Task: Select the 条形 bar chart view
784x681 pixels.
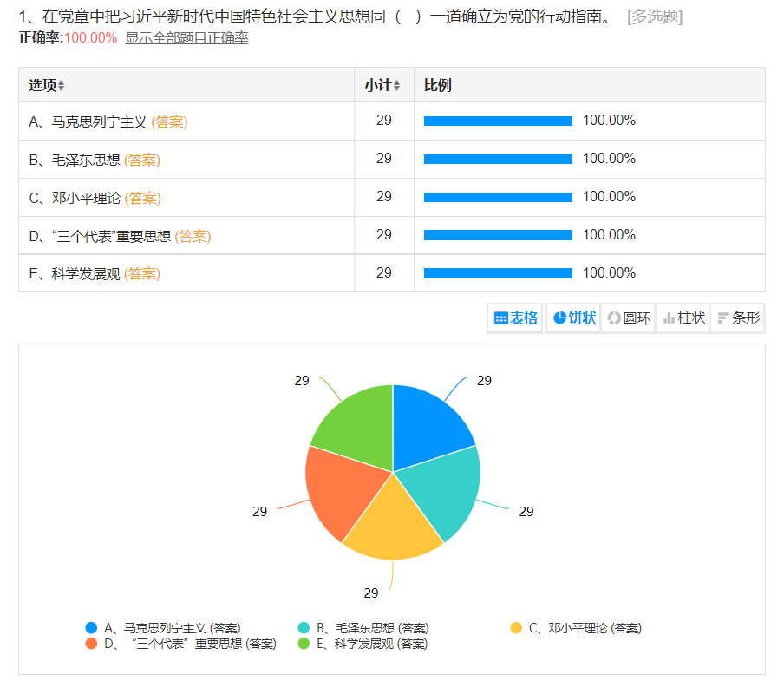Action: pos(738,318)
